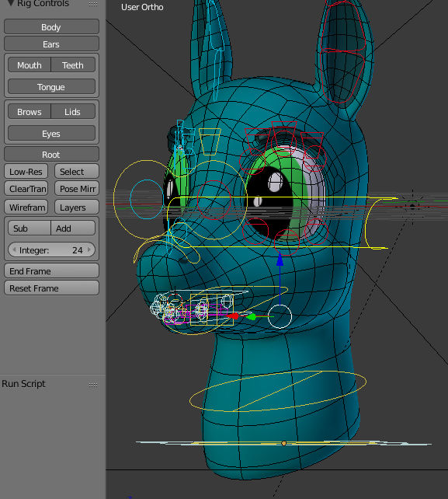Click the Add button

(x=73, y=229)
